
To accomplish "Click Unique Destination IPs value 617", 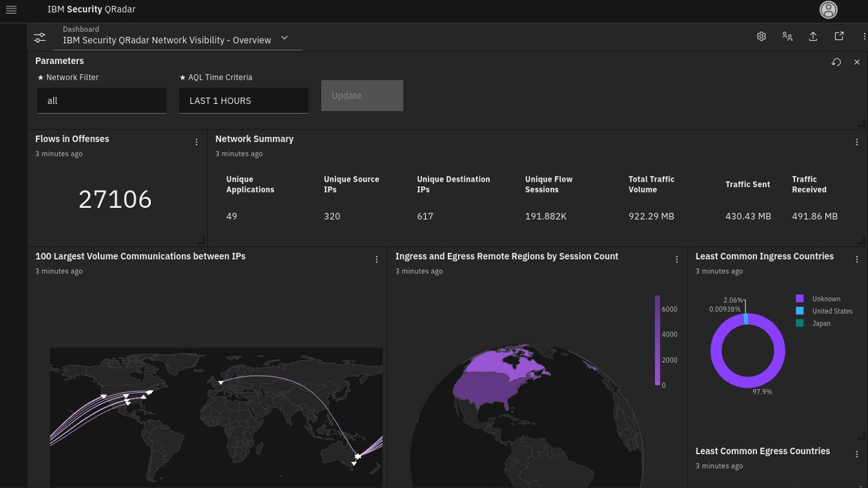I will coord(425,216).
